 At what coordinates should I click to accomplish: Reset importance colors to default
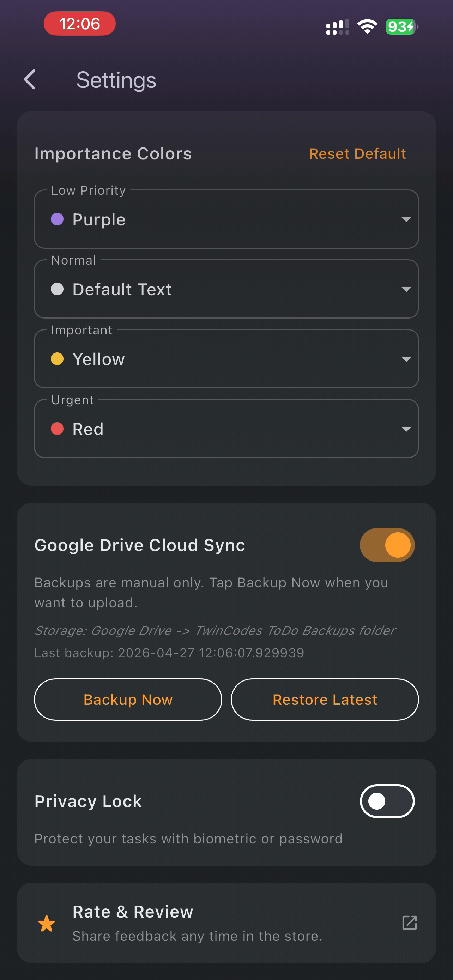click(357, 154)
